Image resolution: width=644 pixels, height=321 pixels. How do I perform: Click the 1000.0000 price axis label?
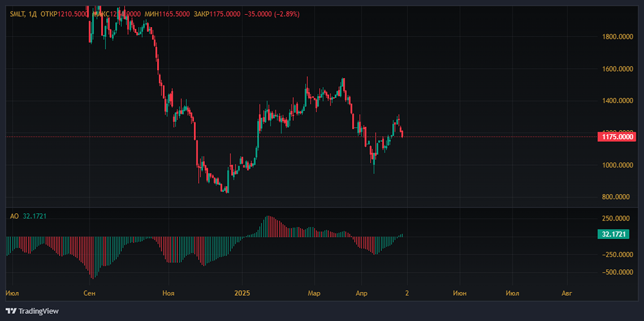pyautogui.click(x=617, y=165)
